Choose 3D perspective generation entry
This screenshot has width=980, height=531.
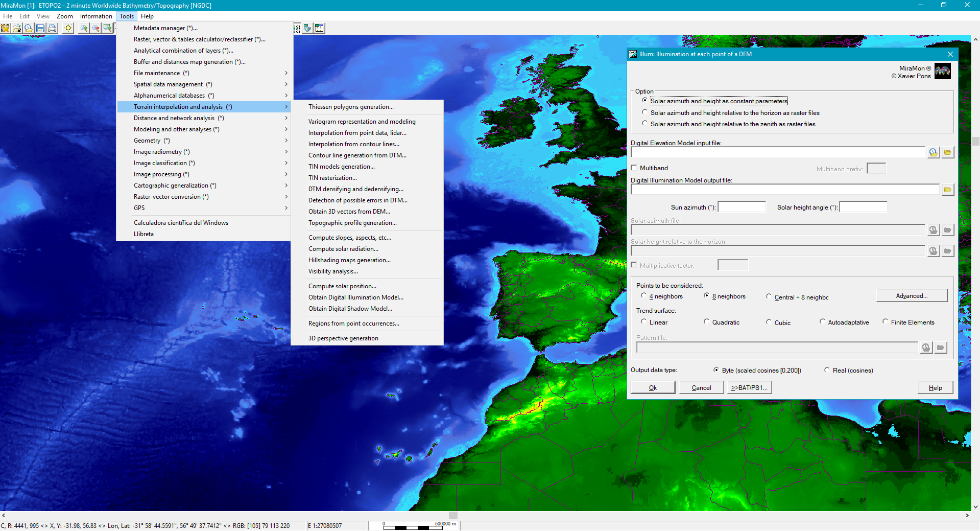(x=367, y=338)
